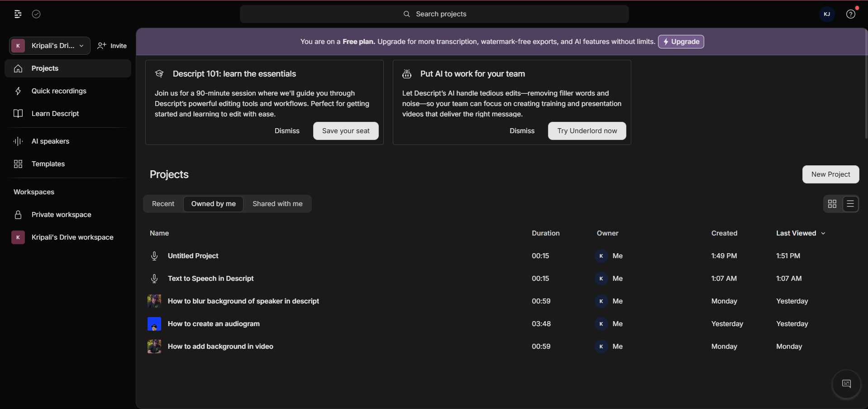The image size is (868, 409).
Task: Click the Search projects field
Action: tap(434, 14)
